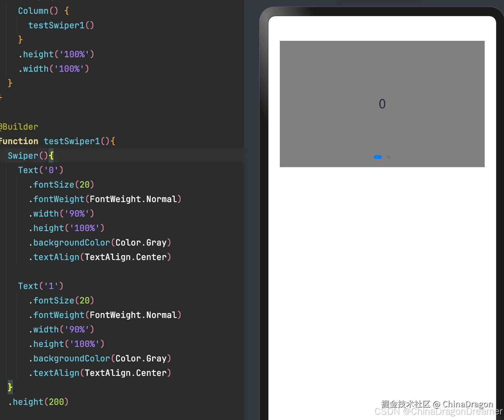Screen dimensions: 504x420
Task: Click the 'Swiper(){' code line
Action: pyautogui.click(x=31, y=156)
